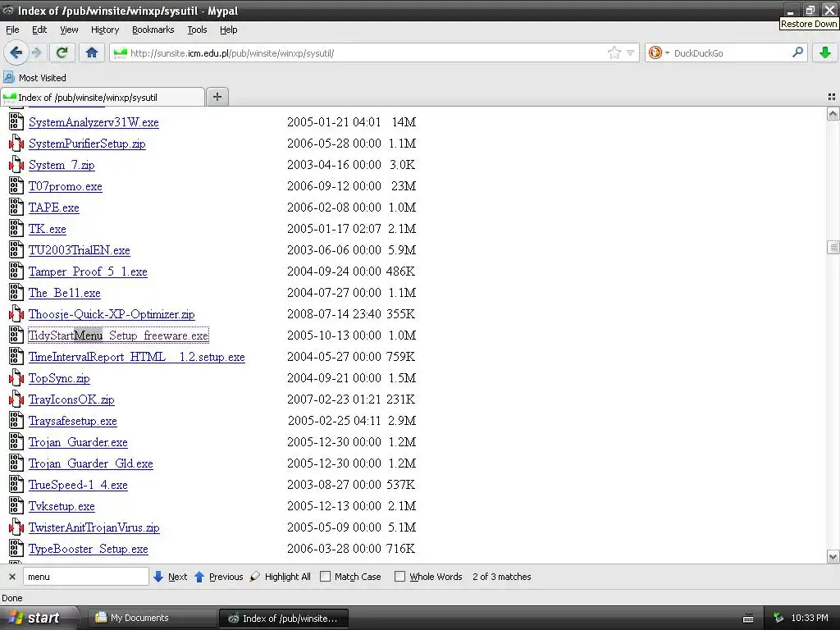Download SystemAnalyzerv31W.exe link
The height and width of the screenshot is (630, 840).
pyautogui.click(x=94, y=122)
